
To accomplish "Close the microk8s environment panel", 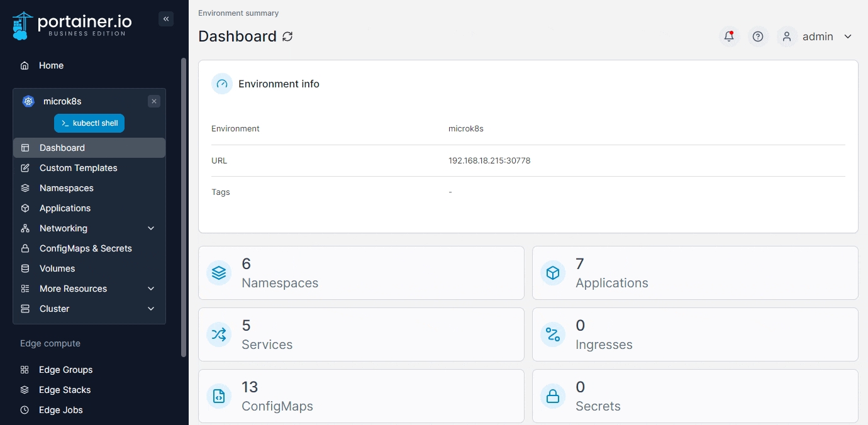I will pos(154,101).
